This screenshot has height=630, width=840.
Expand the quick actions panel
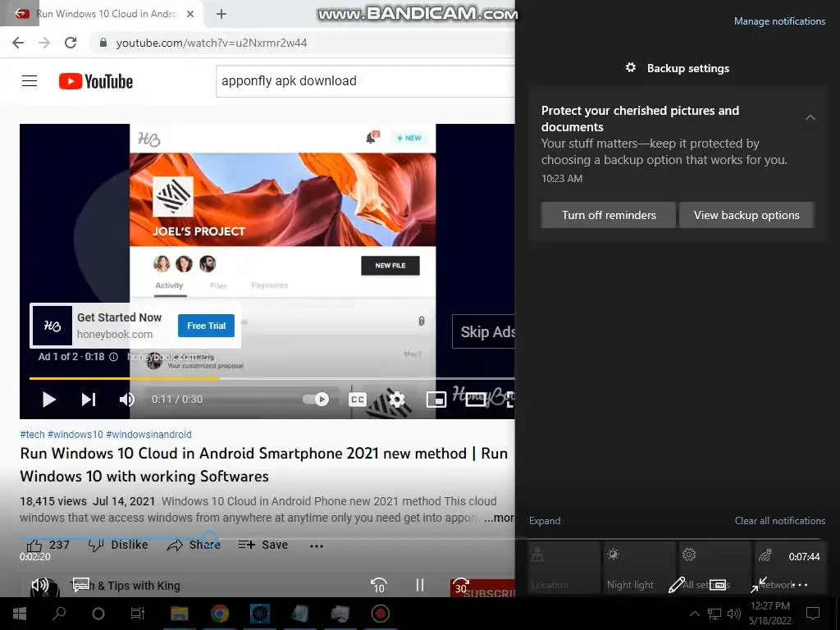tap(545, 521)
